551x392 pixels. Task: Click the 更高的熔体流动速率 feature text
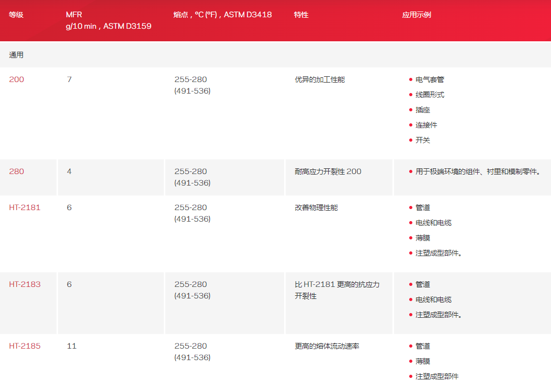click(327, 346)
